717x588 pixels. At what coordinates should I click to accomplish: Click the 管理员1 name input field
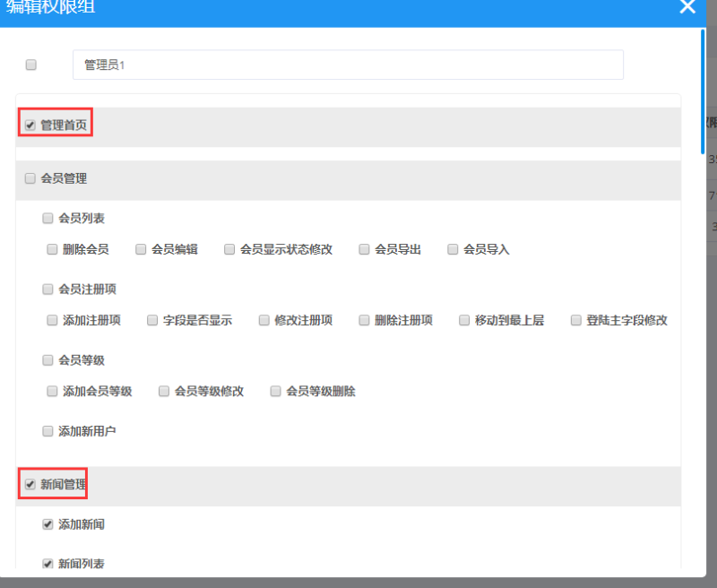pyautogui.click(x=348, y=65)
